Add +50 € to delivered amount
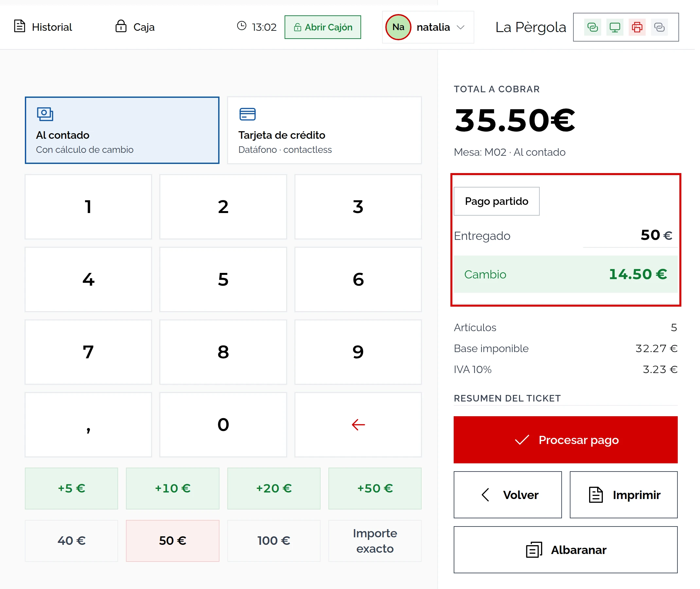Screen dimensions: 700x589 point(375,489)
